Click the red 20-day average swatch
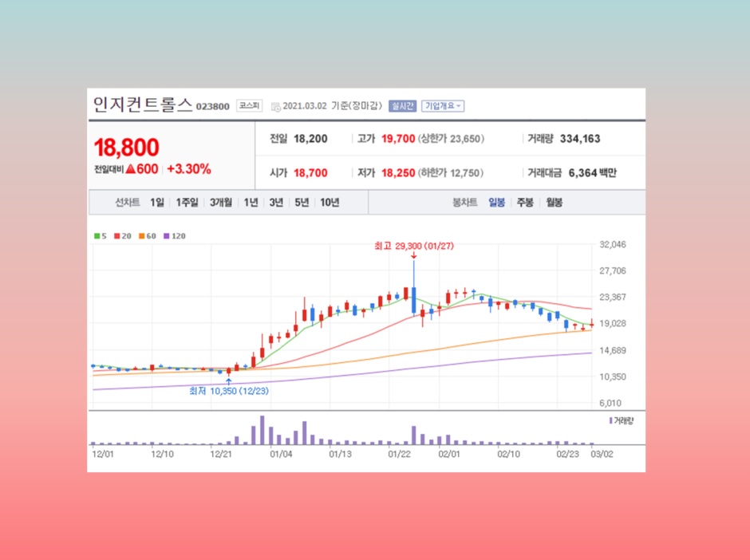750x560 pixels. click(x=116, y=236)
